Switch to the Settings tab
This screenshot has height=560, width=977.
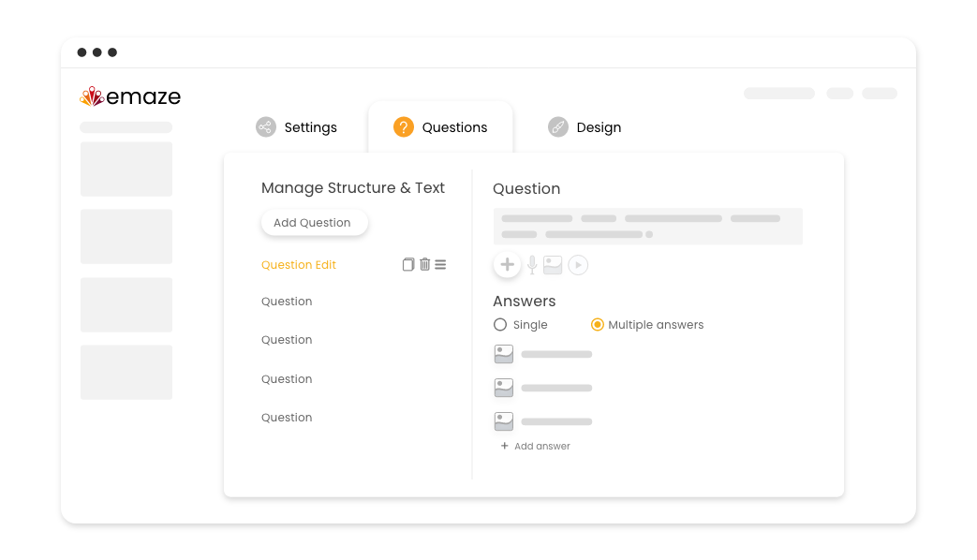click(310, 126)
